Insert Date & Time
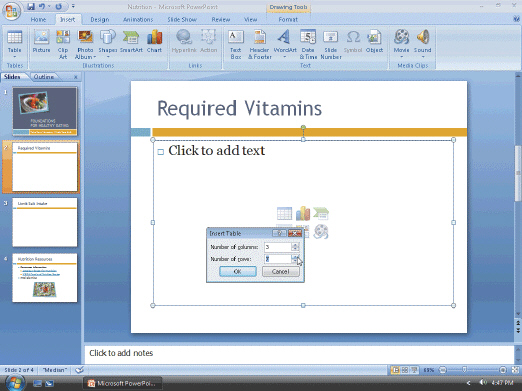 308,44
